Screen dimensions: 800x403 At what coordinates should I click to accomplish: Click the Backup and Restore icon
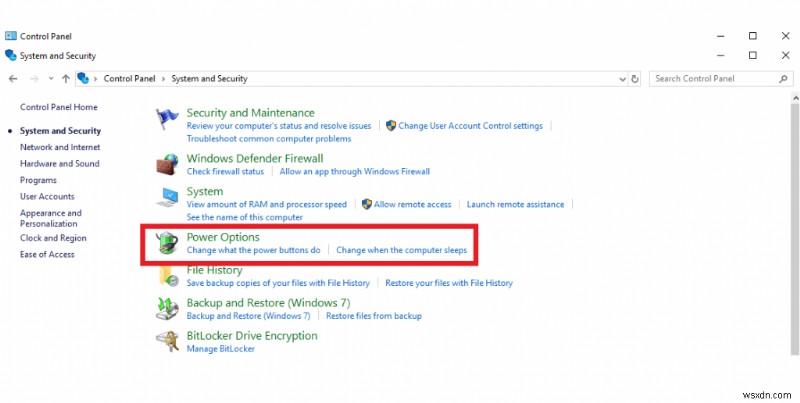tap(167, 309)
